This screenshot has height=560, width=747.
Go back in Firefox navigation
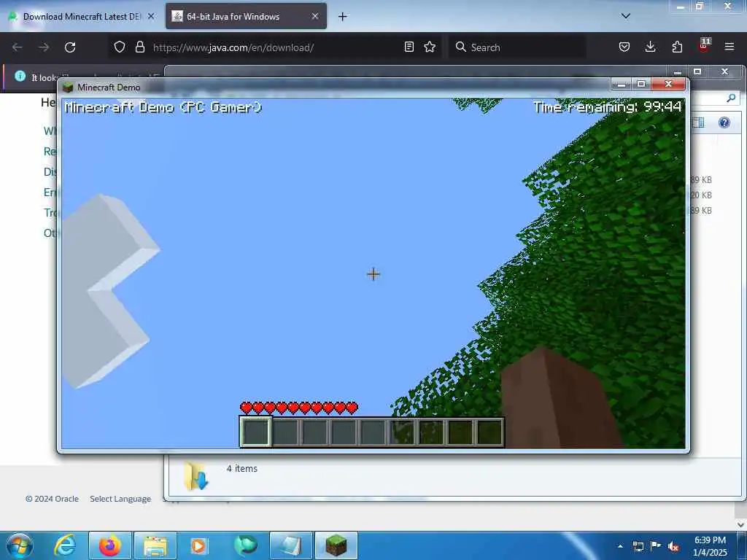pyautogui.click(x=18, y=47)
